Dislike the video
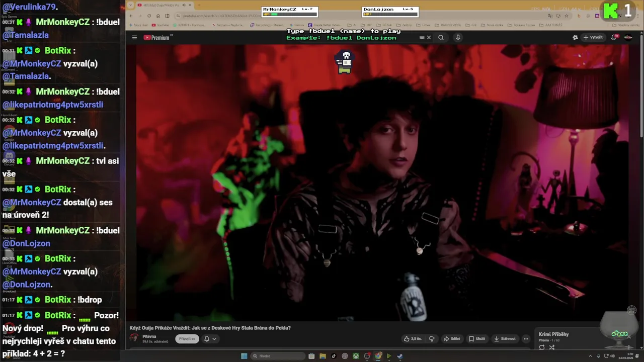The width and height of the screenshot is (644, 362). point(432,339)
